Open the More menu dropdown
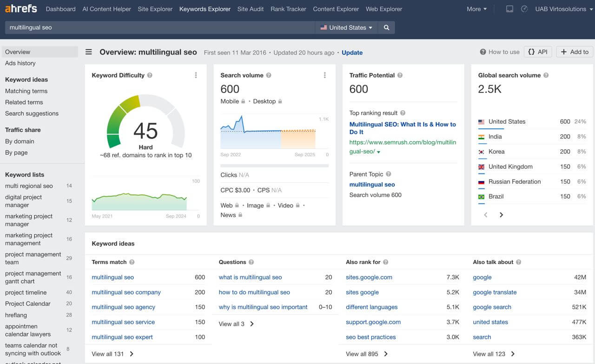 tap(476, 9)
